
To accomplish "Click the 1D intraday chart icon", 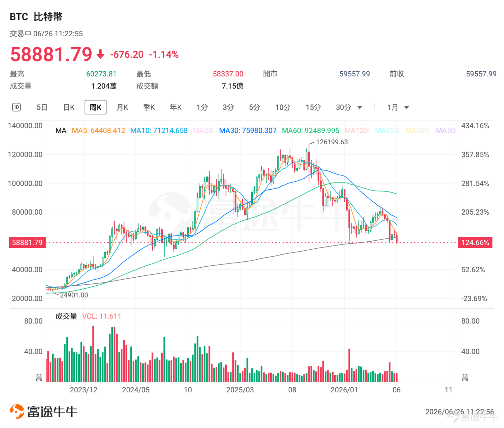I will click(x=16, y=107).
